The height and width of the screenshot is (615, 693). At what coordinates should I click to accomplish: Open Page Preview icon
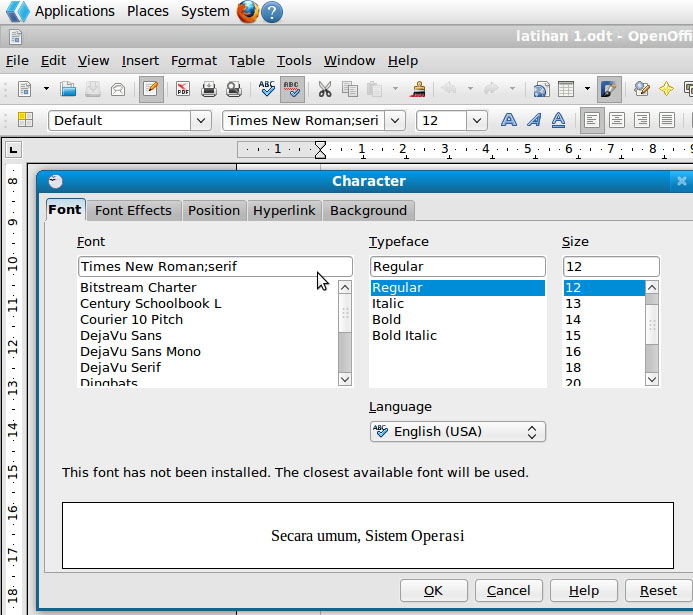coord(234,89)
